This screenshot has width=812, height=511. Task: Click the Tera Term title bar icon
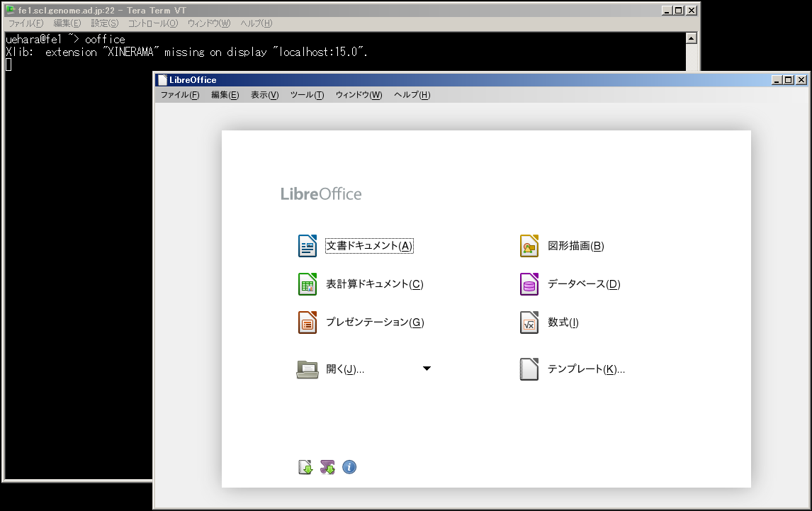coord(11,10)
